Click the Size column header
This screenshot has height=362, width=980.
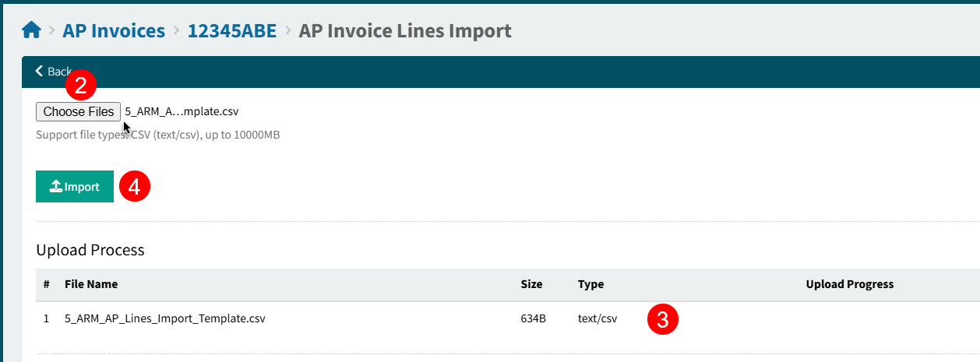531,284
